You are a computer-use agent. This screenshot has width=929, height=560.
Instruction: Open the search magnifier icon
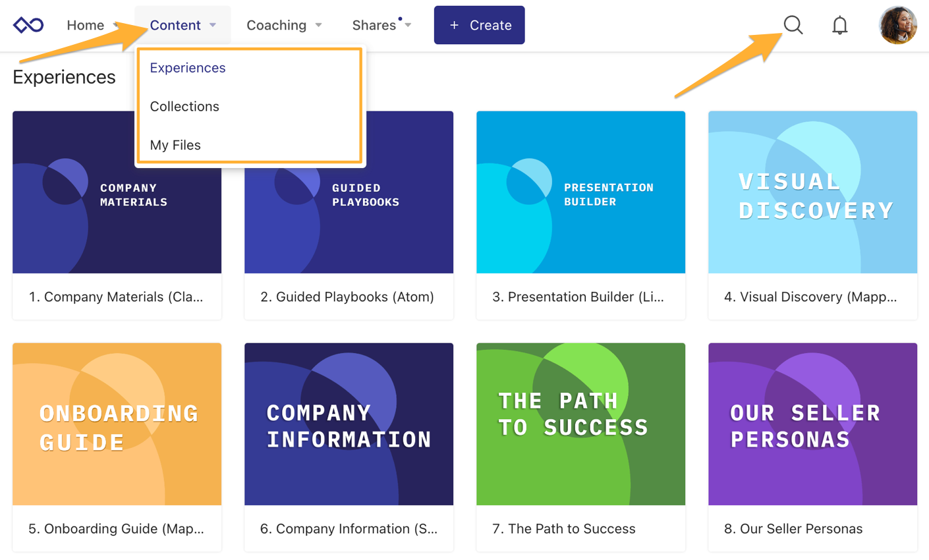(x=793, y=25)
